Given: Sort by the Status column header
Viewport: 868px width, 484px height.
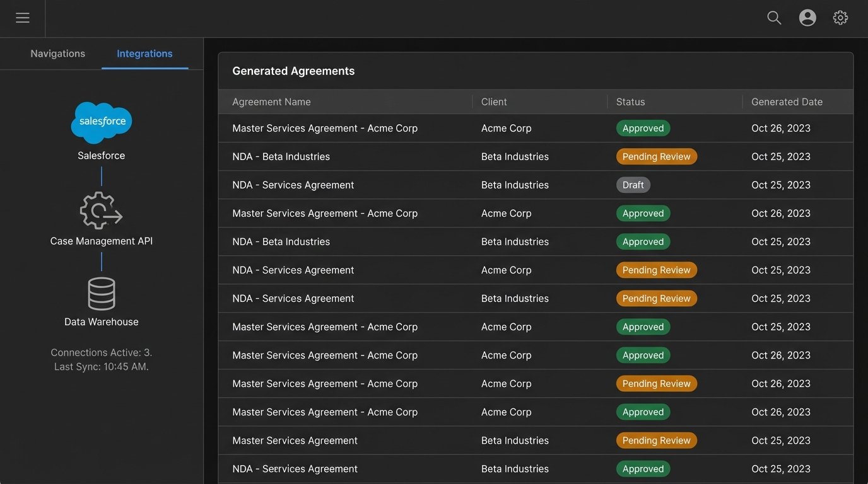Looking at the screenshot, I should pos(630,101).
